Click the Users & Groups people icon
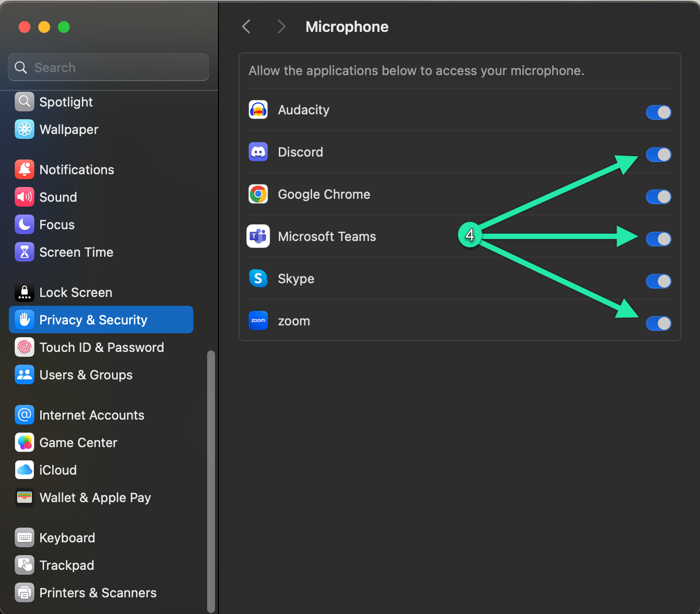 [25, 375]
